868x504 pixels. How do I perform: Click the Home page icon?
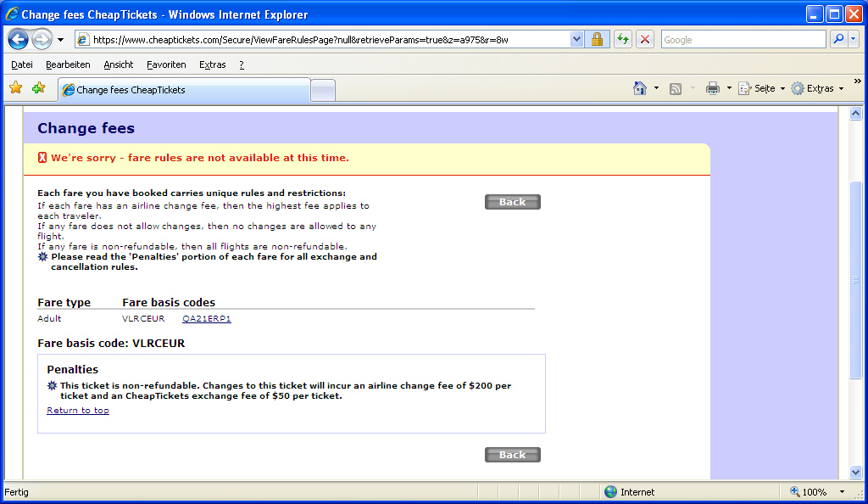pos(640,88)
